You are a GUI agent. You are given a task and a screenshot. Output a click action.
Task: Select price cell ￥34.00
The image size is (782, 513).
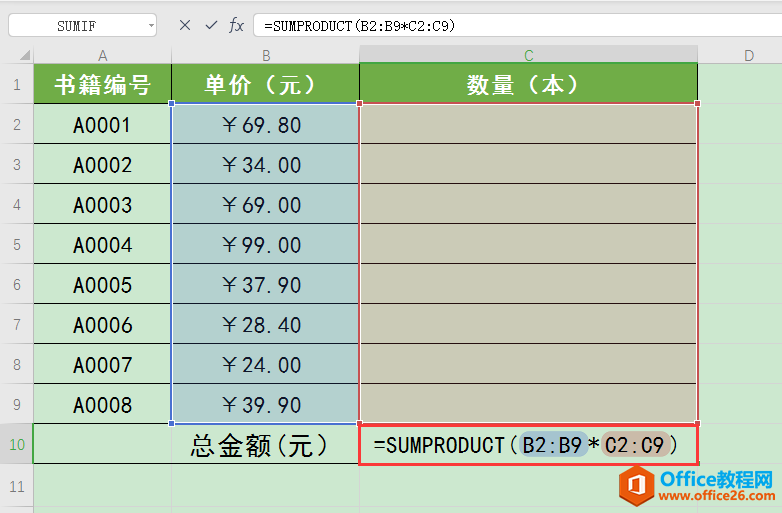point(265,165)
